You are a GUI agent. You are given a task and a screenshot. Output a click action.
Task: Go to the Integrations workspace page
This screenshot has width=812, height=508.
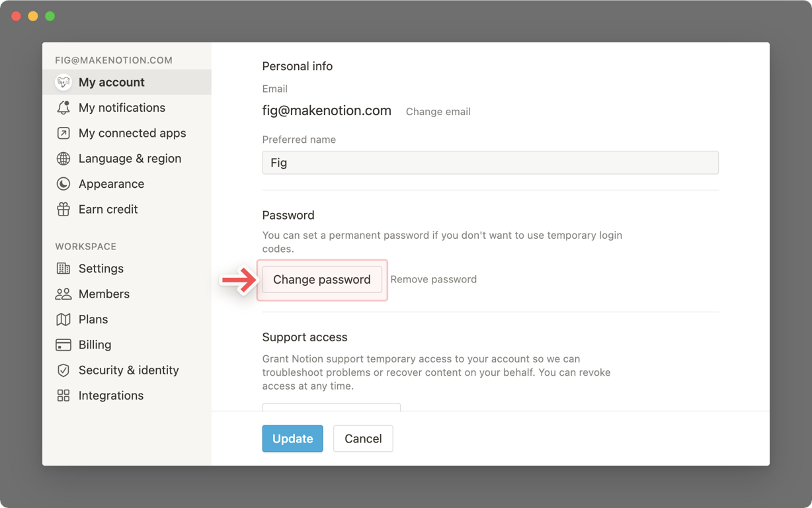pos(110,396)
